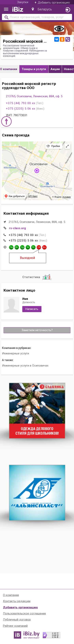The image size is (74, 644).
Task: Click the Написать button
Action: [x=32, y=309]
